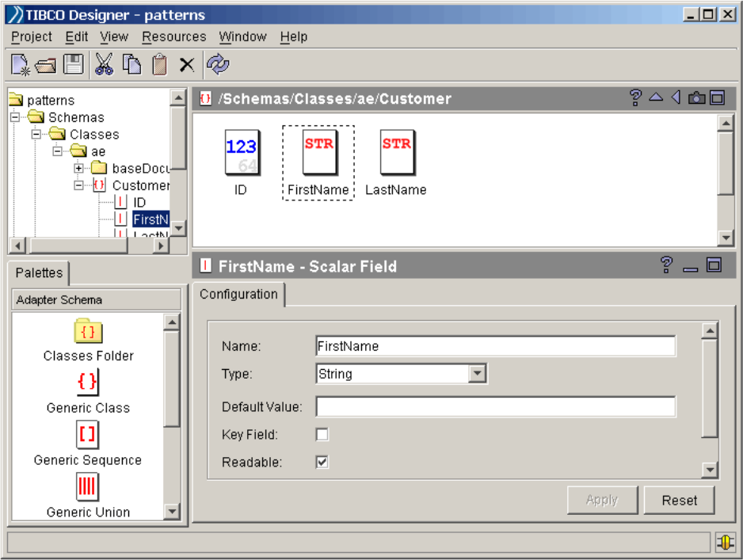
Task: Click configuration panel scrollbar up arrow
Action: 710,330
